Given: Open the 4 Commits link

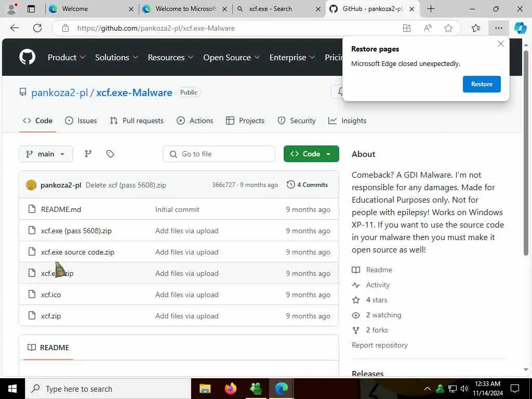Looking at the screenshot, I should tap(308, 185).
